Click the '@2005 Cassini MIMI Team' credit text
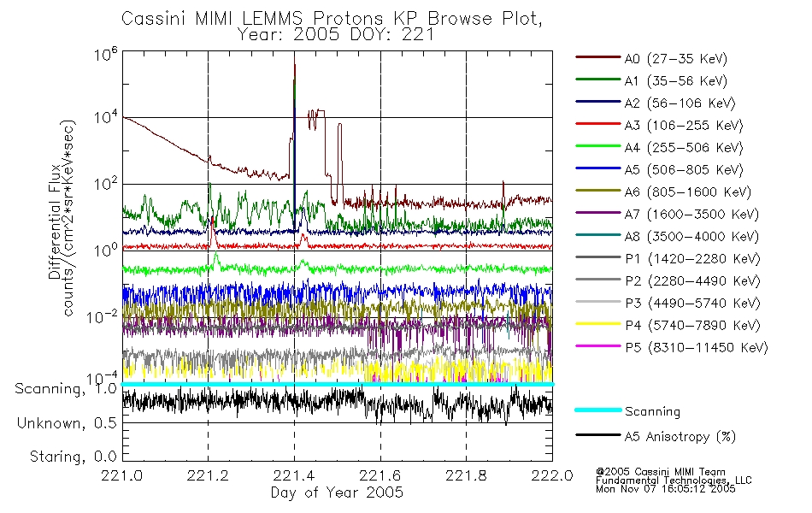 point(661,472)
